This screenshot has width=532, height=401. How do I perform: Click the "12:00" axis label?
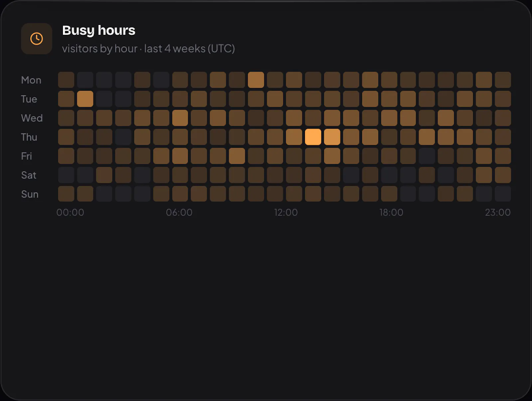click(x=286, y=212)
